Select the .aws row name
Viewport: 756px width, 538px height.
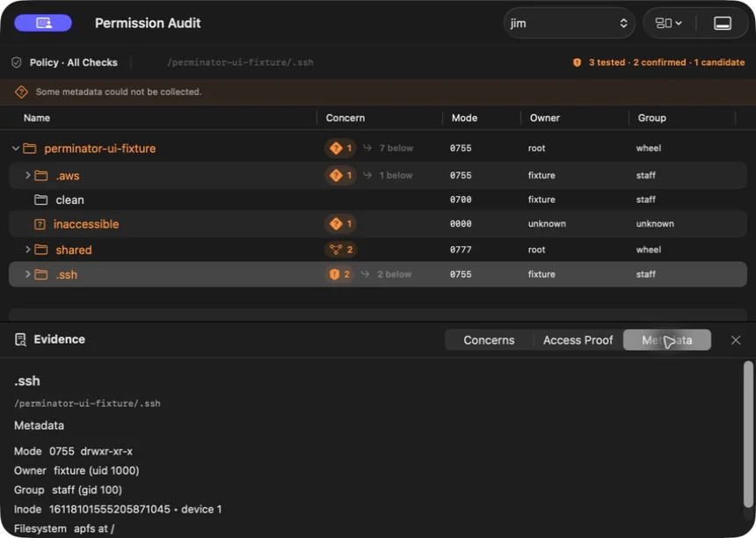pos(68,176)
